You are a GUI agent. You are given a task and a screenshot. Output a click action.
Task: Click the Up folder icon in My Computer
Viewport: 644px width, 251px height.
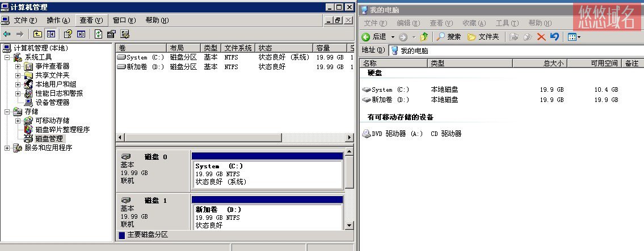424,37
